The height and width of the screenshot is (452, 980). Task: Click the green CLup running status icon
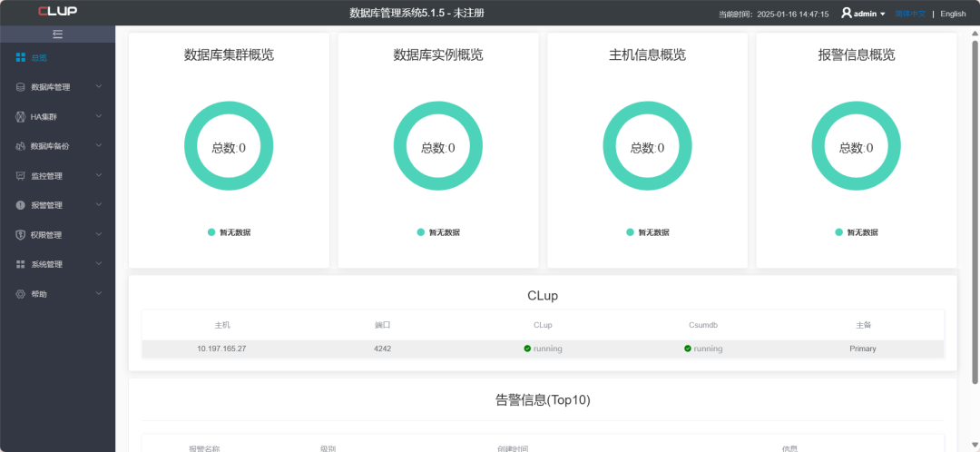(527, 349)
